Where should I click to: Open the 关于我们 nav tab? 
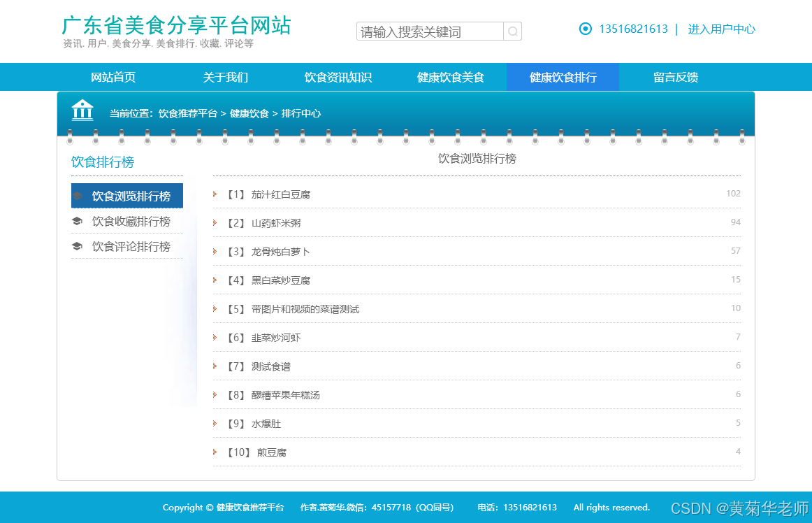click(225, 77)
